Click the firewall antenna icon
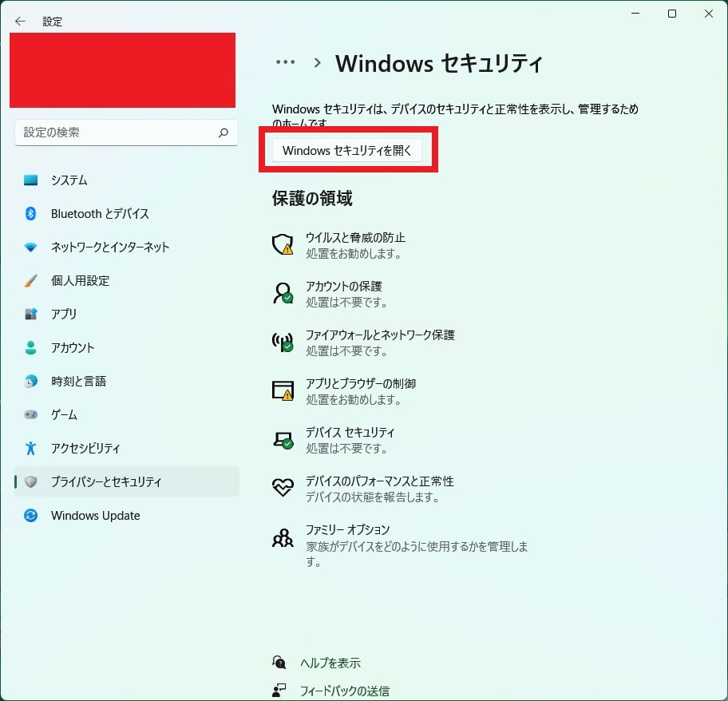The width and height of the screenshot is (728, 701). point(283,343)
